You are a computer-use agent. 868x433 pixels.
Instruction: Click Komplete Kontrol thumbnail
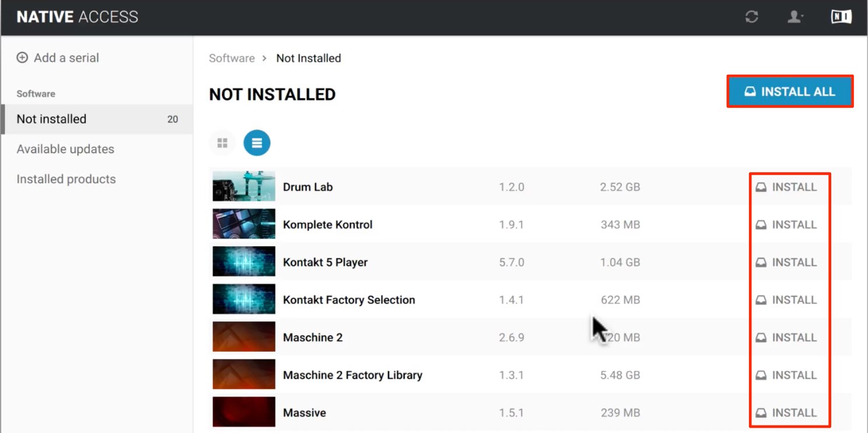point(244,224)
